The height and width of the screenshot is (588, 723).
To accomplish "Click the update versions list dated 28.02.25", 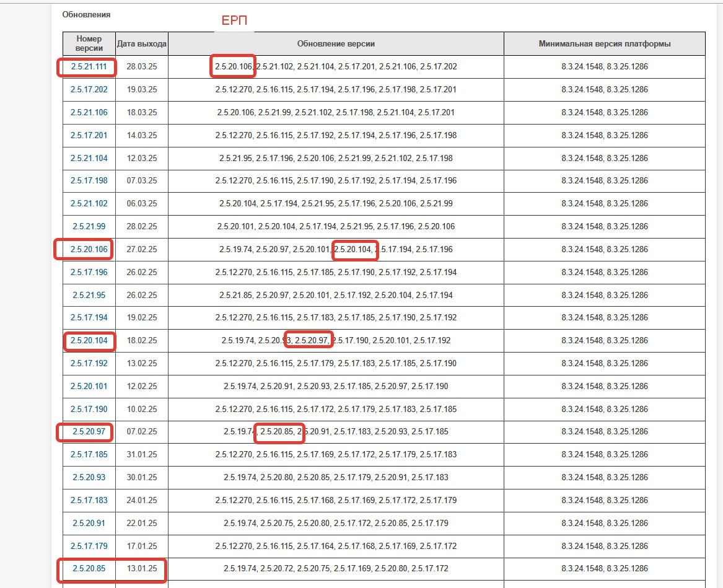I will tap(336, 226).
